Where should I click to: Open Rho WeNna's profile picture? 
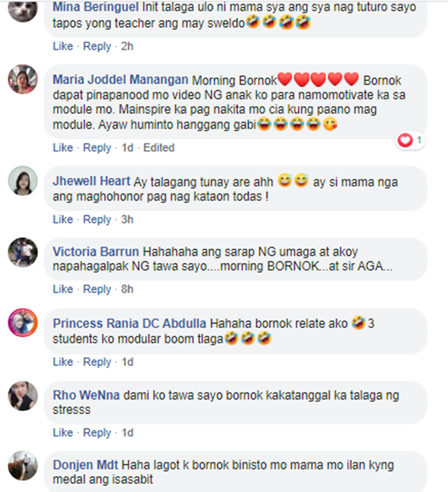tap(23, 396)
